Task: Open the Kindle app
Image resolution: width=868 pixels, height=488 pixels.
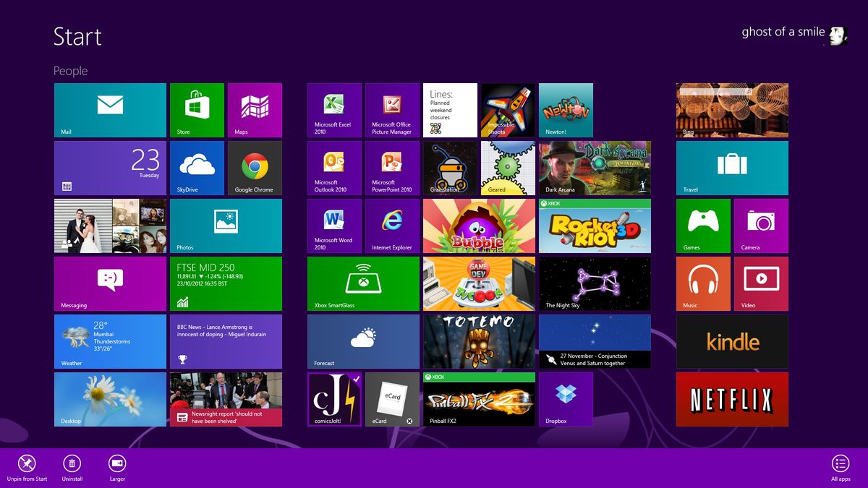Action: 731,341
